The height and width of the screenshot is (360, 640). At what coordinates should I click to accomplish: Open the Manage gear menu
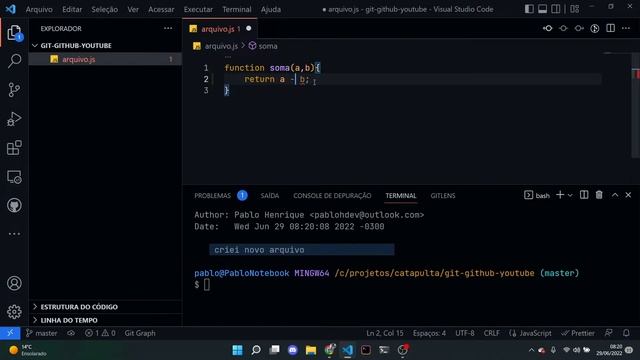(x=14, y=312)
